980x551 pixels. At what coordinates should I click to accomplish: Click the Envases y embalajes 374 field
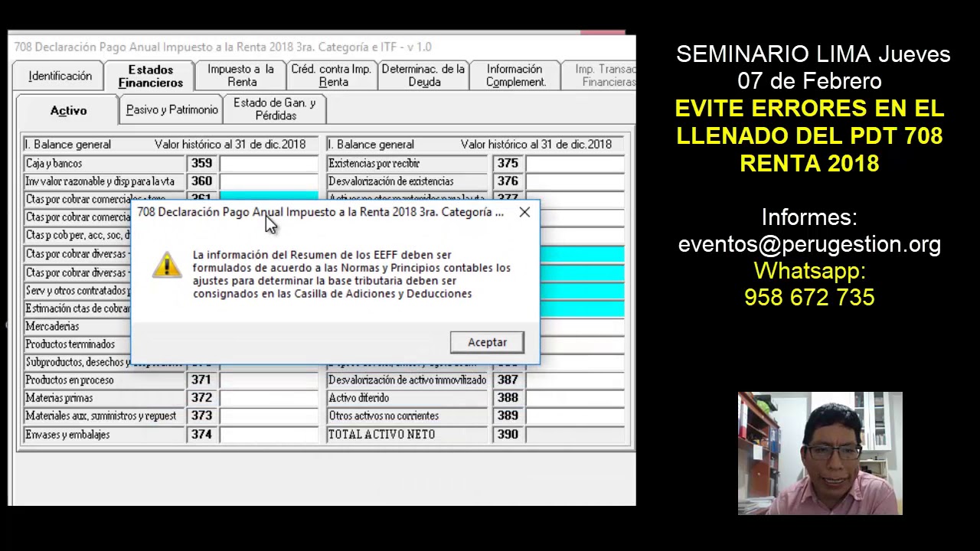(x=269, y=434)
